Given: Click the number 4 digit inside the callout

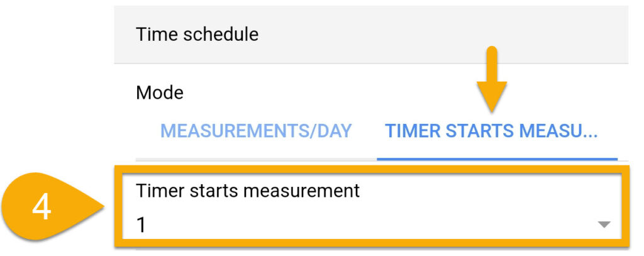Looking at the screenshot, I should tap(42, 207).
